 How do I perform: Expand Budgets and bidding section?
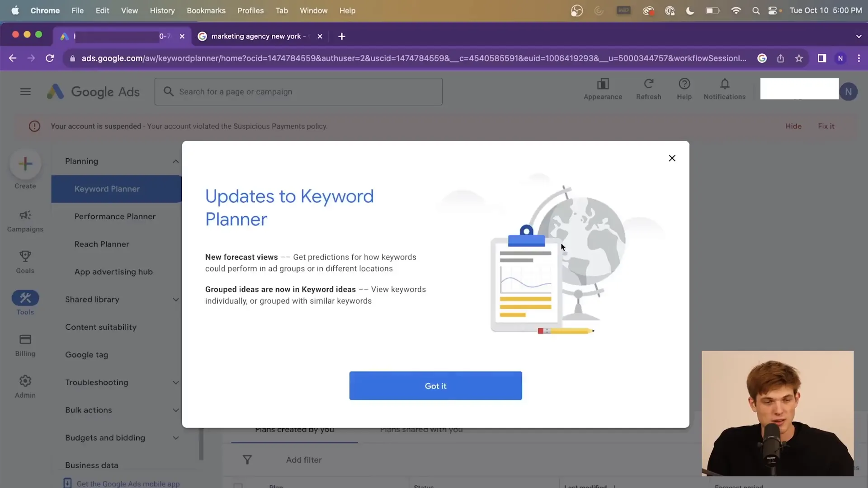pos(175,438)
